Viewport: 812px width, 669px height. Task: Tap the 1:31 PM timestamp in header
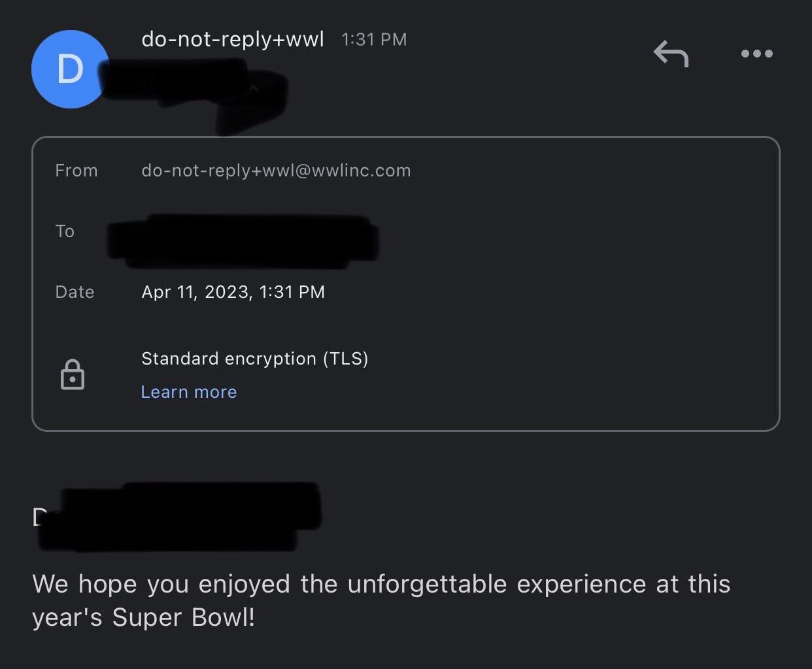click(x=374, y=40)
